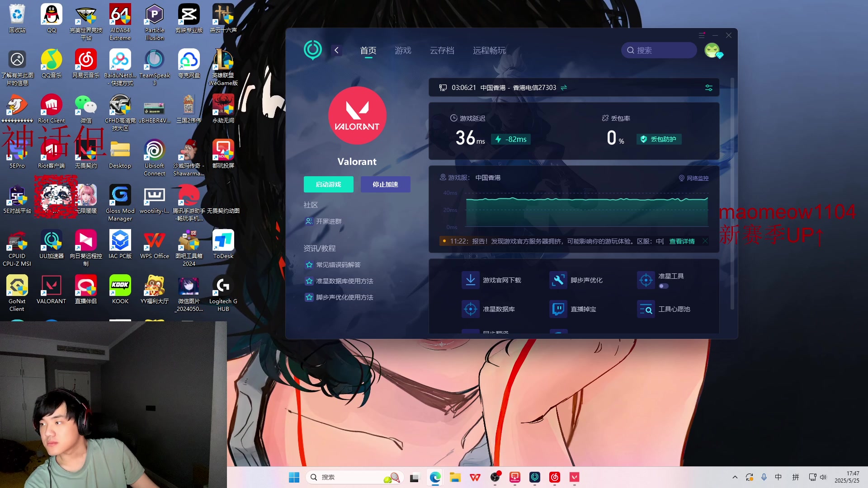Screen dimensions: 868x488
Task: Click the Valorant round logo
Action: 357,115
